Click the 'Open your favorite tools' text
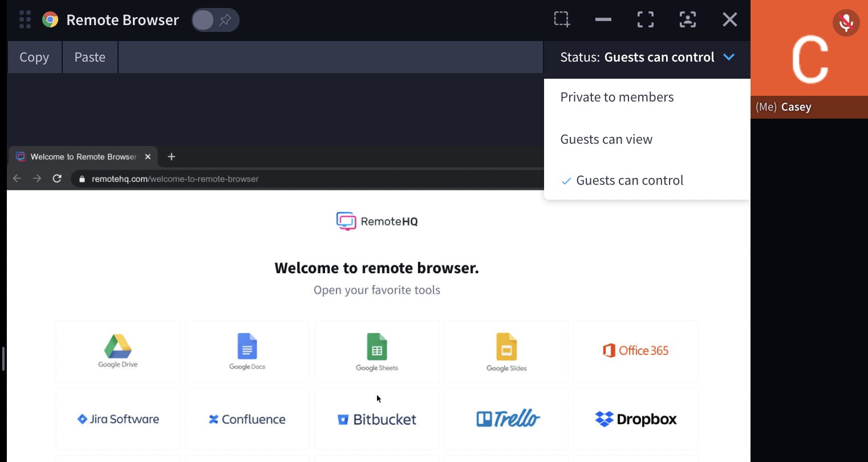The height and width of the screenshot is (462, 868). coord(377,290)
